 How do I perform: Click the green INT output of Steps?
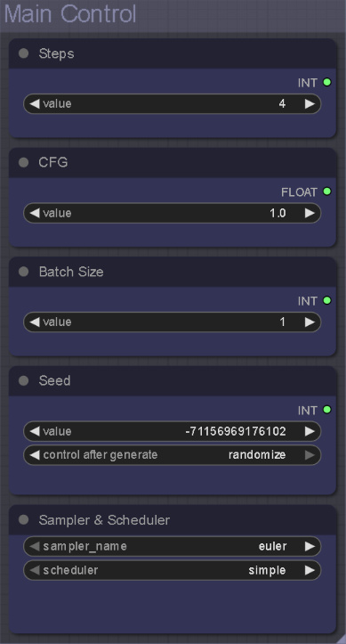click(x=326, y=82)
